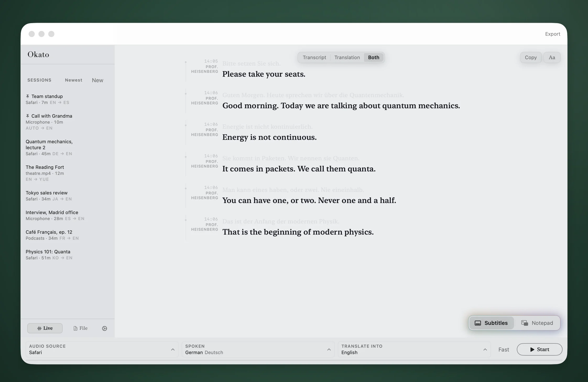Open the Call with Grandma session
This screenshot has height=382, width=588.
tap(68, 122)
